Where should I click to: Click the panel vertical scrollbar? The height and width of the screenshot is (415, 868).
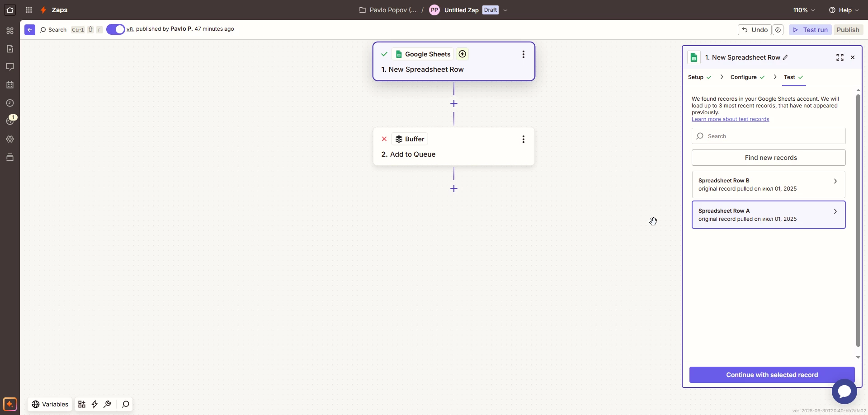(858, 220)
